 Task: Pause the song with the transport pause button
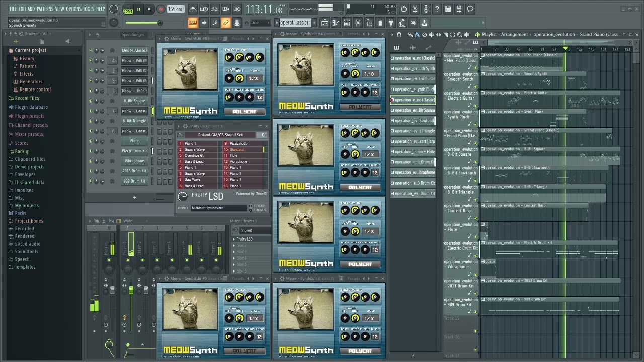[138, 9]
